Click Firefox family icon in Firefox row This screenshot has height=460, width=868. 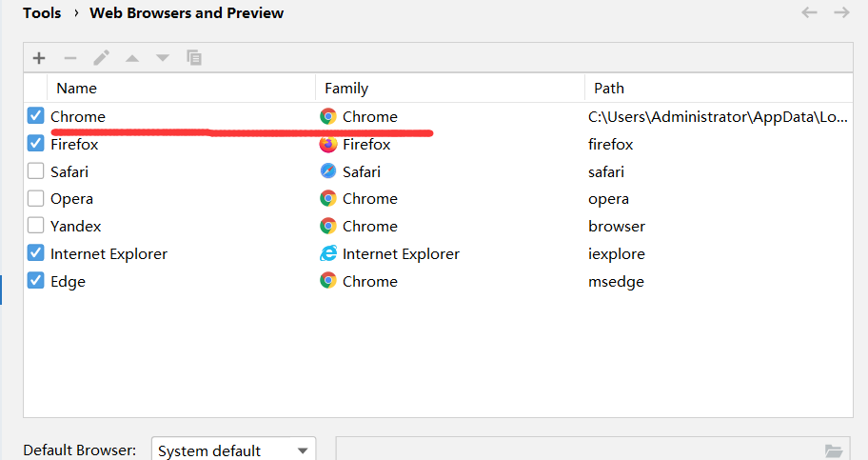point(328,144)
